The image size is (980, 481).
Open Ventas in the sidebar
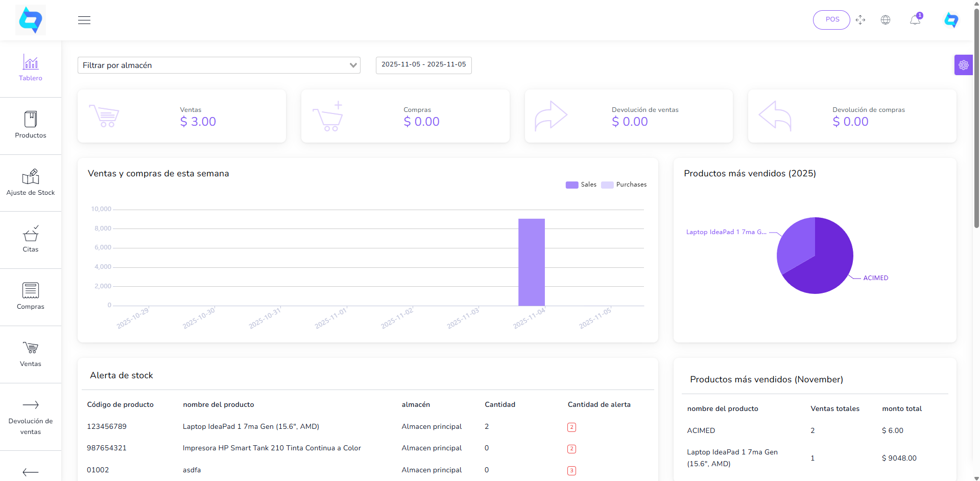31,354
